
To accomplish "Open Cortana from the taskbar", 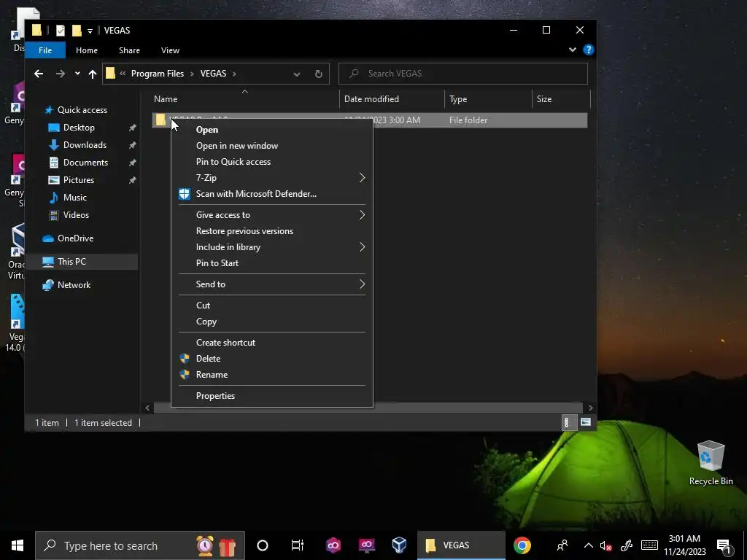I will (263, 545).
